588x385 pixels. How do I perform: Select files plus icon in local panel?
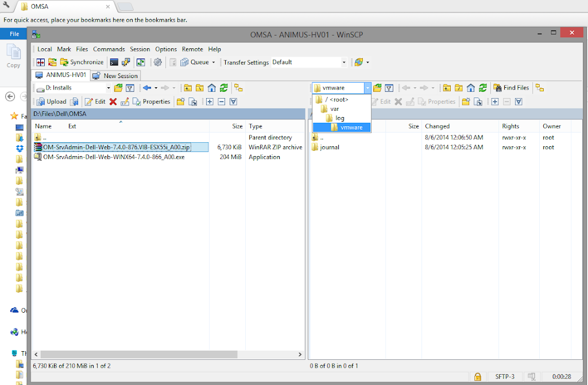(x=210, y=102)
